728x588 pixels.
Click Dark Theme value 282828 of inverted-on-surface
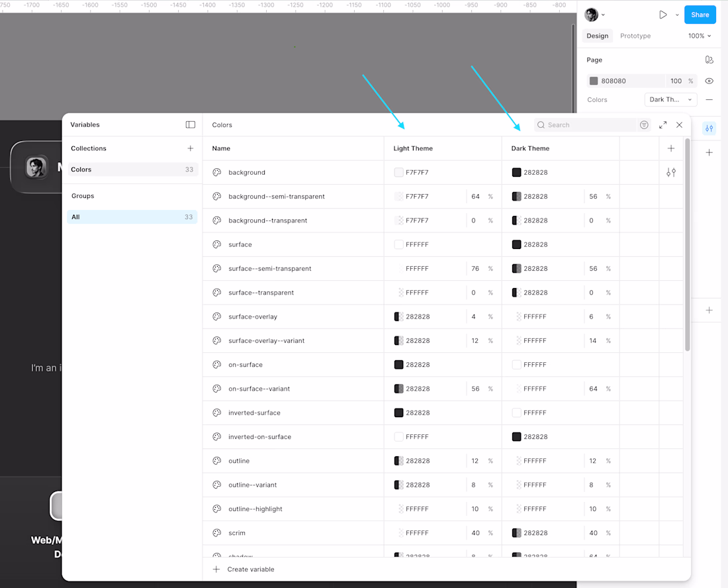535,436
